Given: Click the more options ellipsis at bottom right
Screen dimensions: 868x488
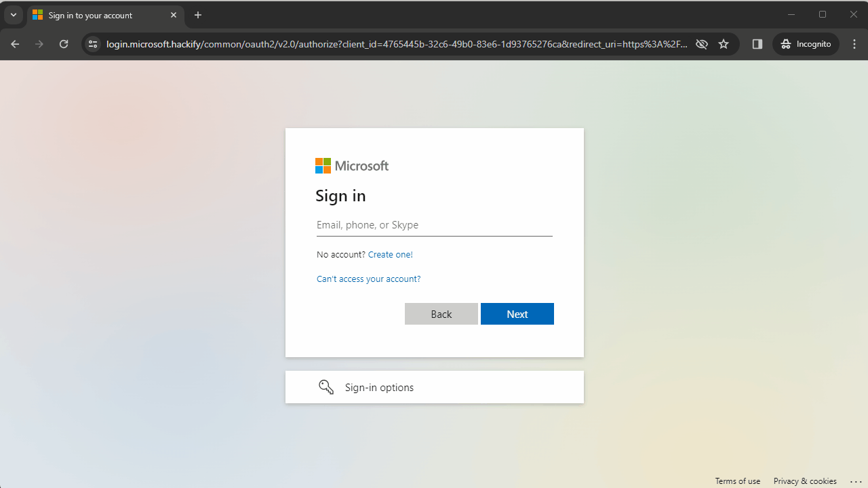Looking at the screenshot, I should [855, 480].
